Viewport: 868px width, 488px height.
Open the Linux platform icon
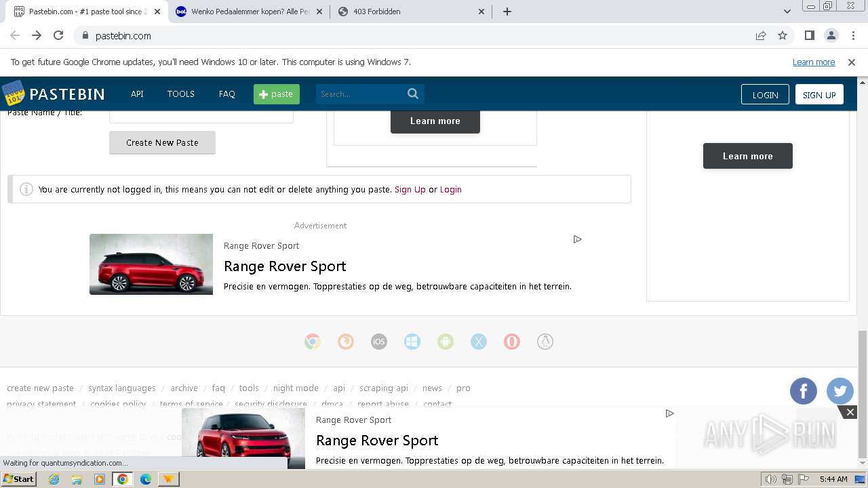(x=545, y=342)
